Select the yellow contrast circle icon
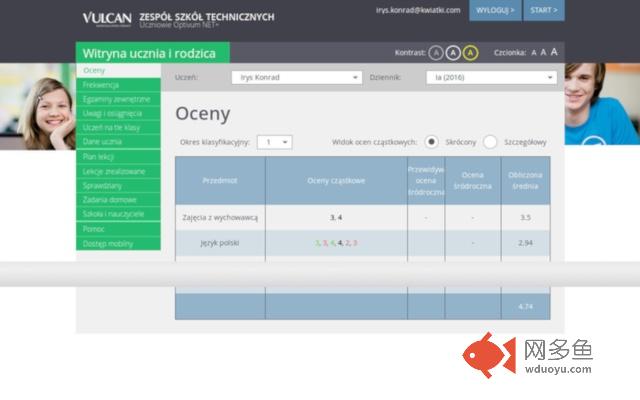Screen dimensions: 640x400 pos(471,53)
